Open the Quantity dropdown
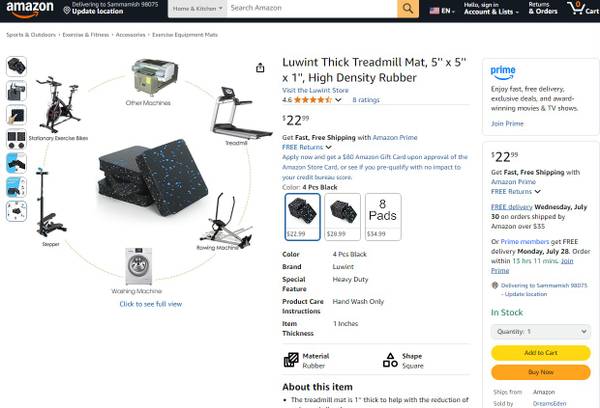Viewport: 600px width, 408px height. (541, 331)
